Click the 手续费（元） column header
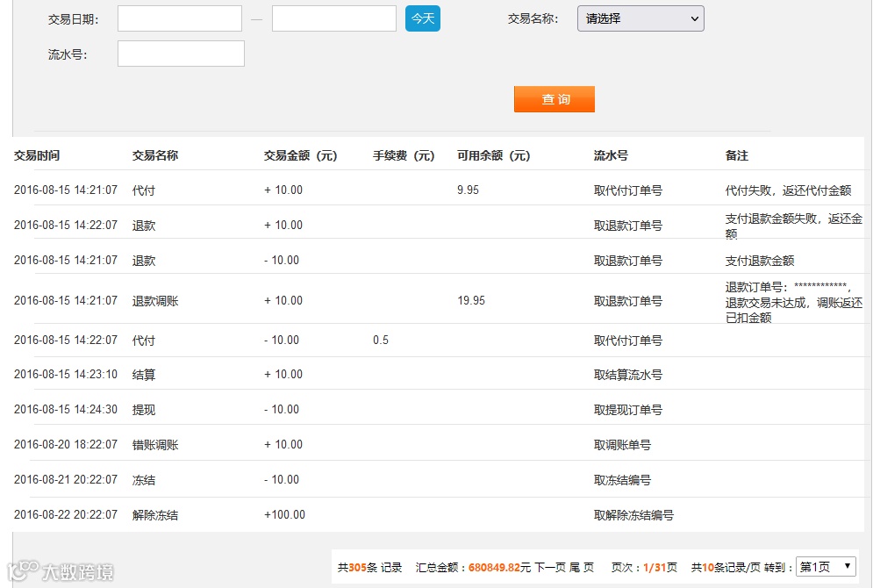 [404, 155]
